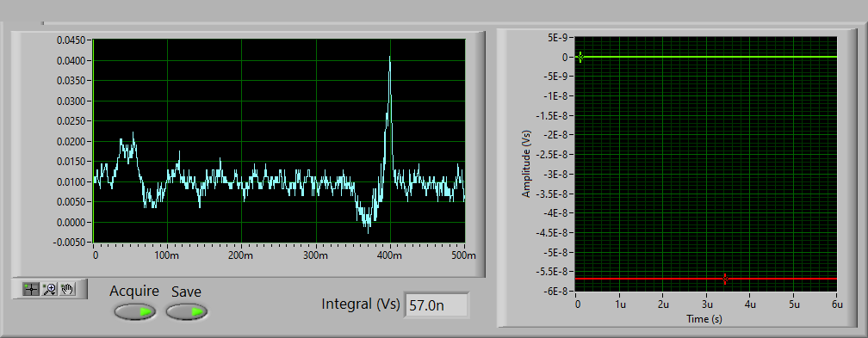
Task: Click the Save oval button
Action: coord(187,312)
